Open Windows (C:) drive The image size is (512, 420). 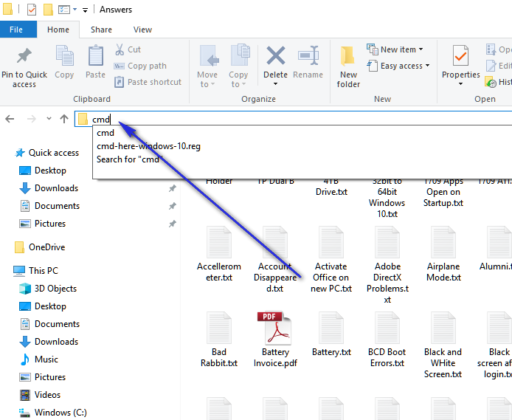pos(53,413)
